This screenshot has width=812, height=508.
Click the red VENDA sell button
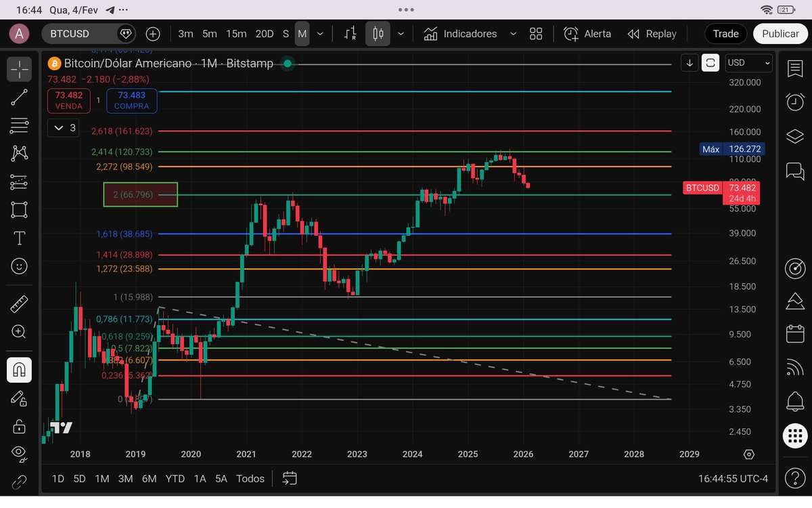coord(69,100)
